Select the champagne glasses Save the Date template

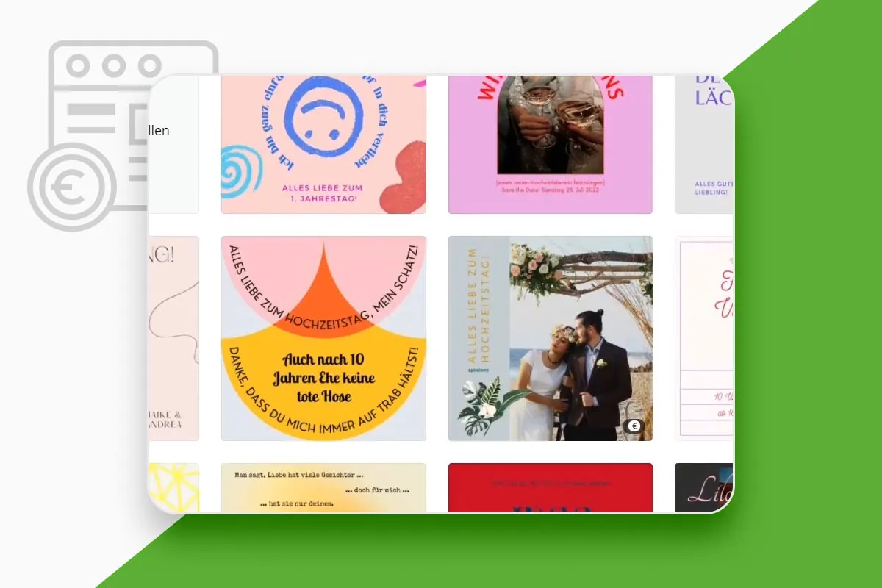pyautogui.click(x=551, y=145)
